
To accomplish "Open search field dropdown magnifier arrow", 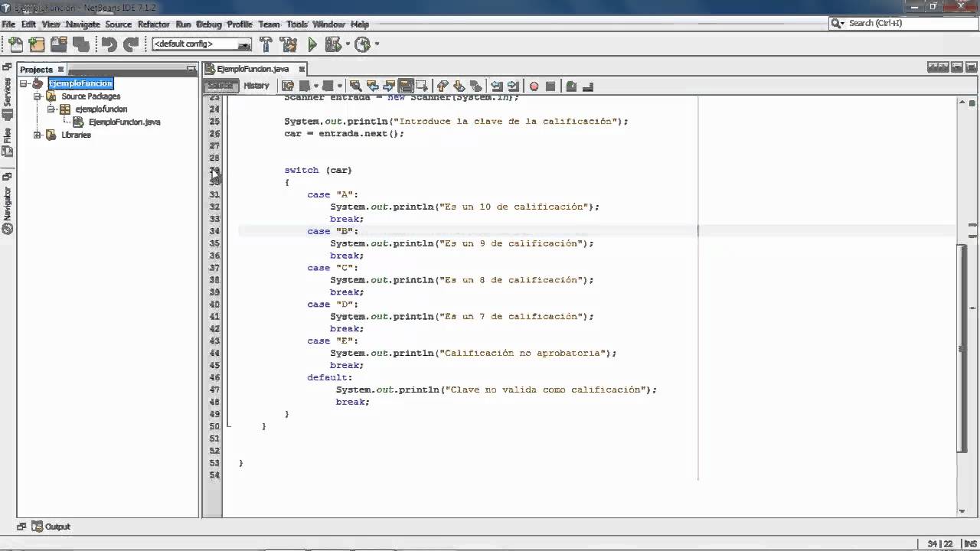I will point(838,24).
